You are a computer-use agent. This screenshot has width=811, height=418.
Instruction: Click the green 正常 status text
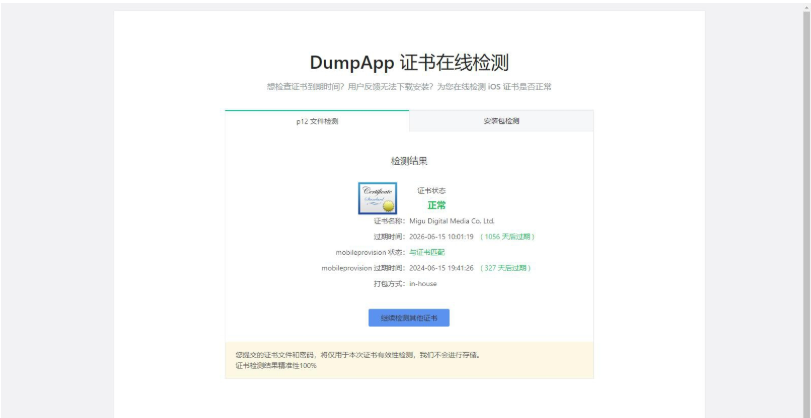[436, 205]
